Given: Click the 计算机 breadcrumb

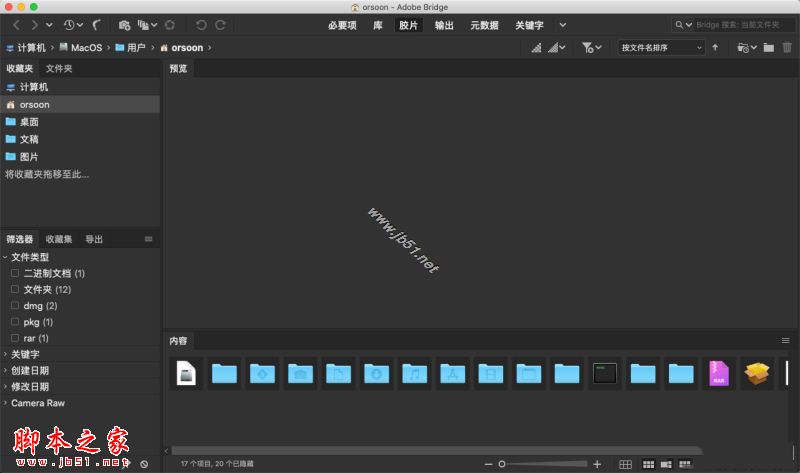Looking at the screenshot, I should (x=26, y=48).
